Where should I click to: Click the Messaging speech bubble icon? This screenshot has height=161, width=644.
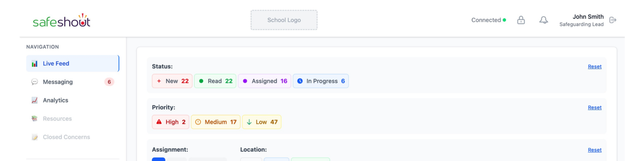click(35, 82)
